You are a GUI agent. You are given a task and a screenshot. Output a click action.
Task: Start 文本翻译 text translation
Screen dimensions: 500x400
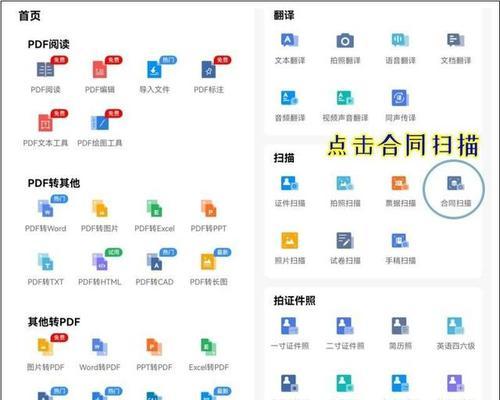[290, 41]
